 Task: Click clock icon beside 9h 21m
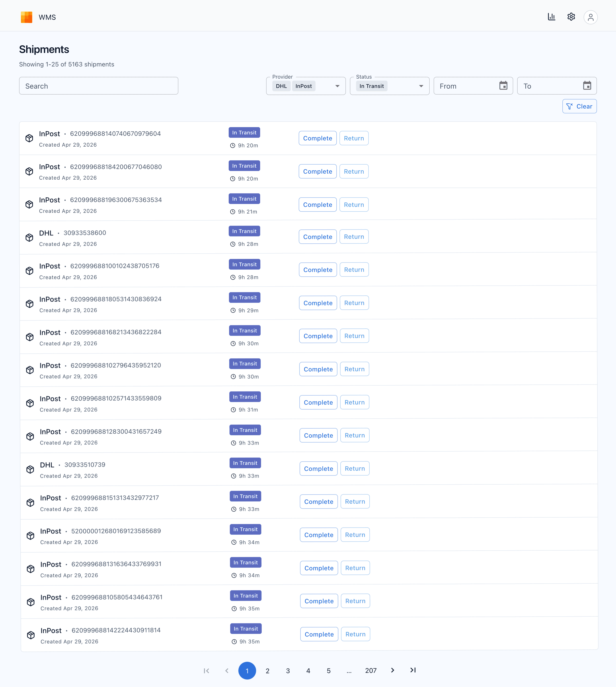232,212
